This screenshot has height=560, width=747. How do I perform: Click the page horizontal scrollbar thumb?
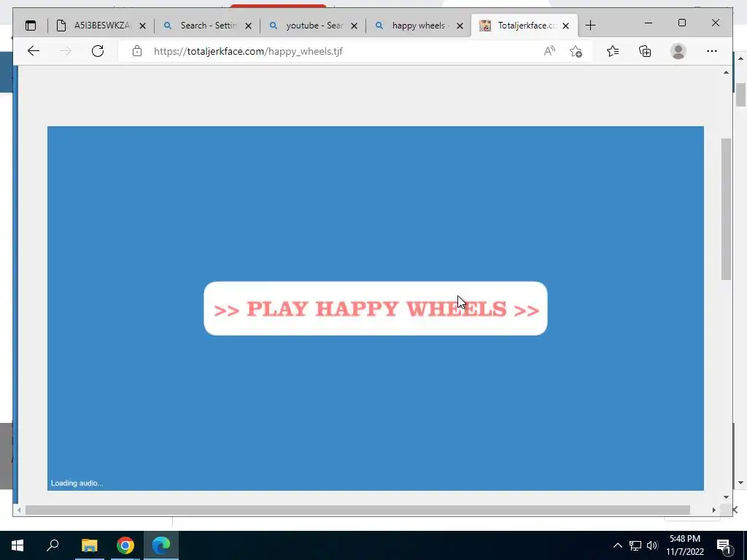coord(357,510)
